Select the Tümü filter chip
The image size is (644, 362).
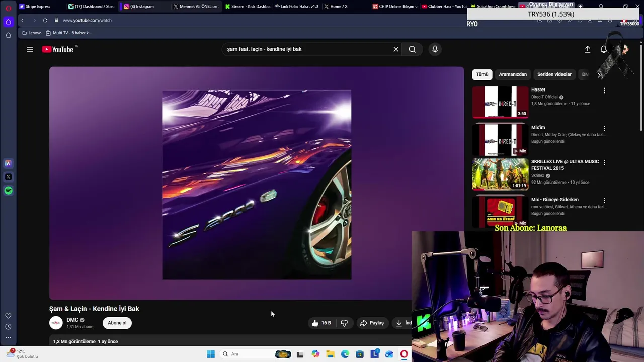[x=482, y=74]
